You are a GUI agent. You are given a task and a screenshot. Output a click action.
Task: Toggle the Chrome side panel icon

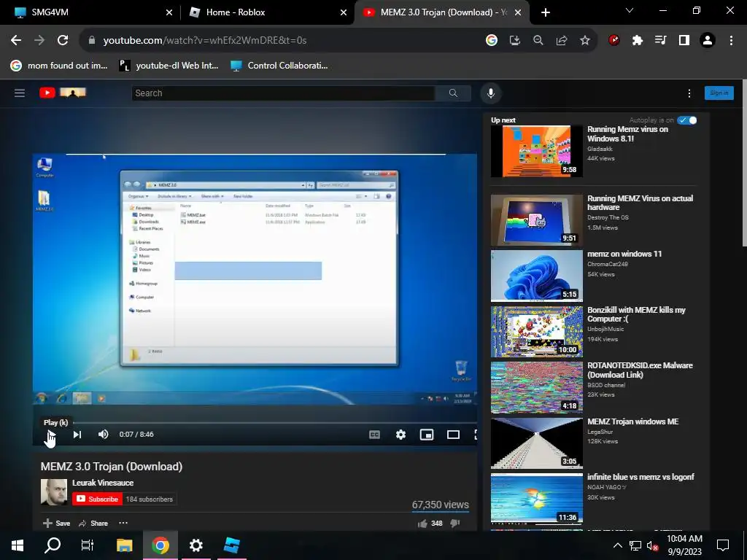coord(684,41)
